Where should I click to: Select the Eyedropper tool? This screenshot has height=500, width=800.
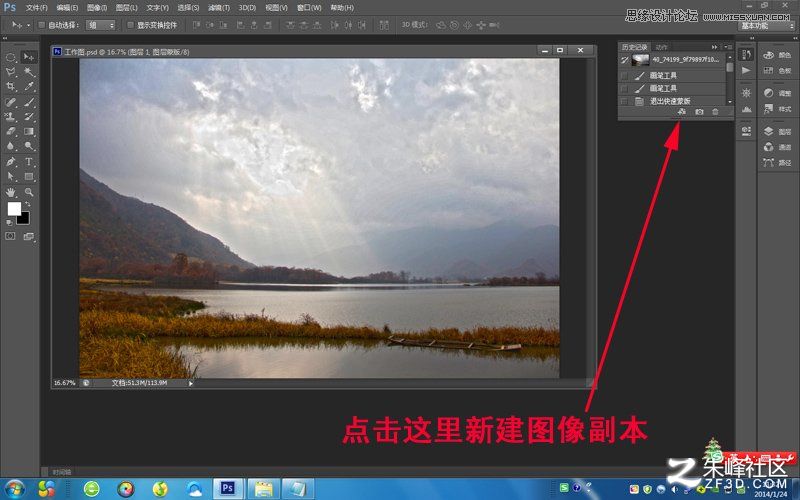coord(29,87)
